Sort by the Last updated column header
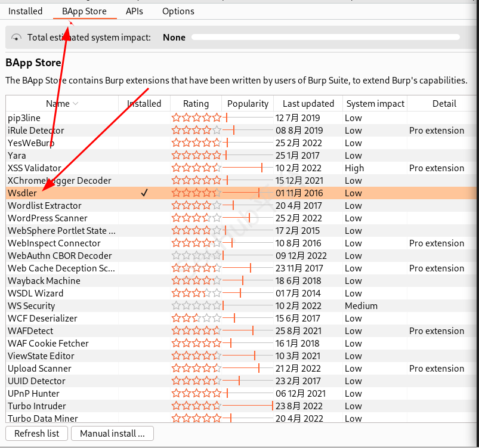The image size is (479, 448). click(308, 104)
